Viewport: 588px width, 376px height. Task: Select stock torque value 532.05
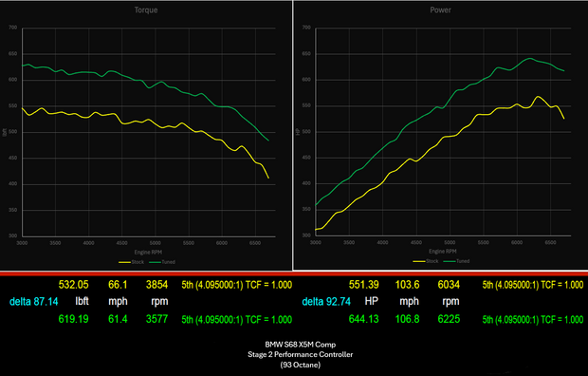click(74, 285)
